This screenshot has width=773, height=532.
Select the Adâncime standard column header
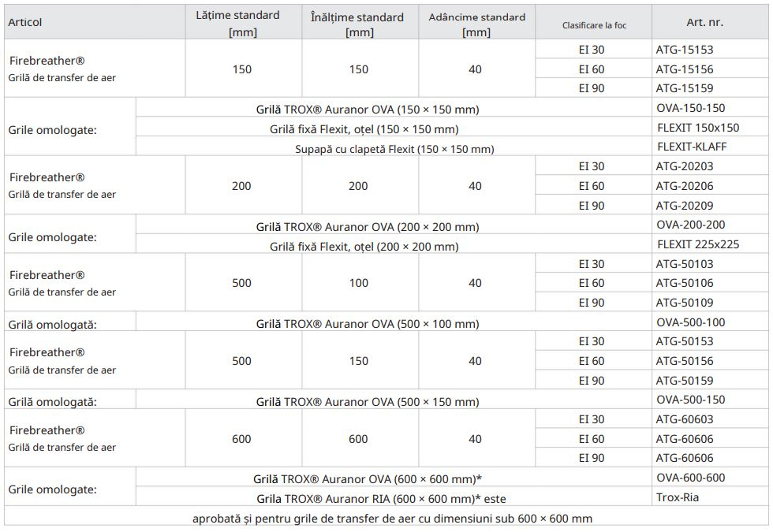[x=474, y=24]
